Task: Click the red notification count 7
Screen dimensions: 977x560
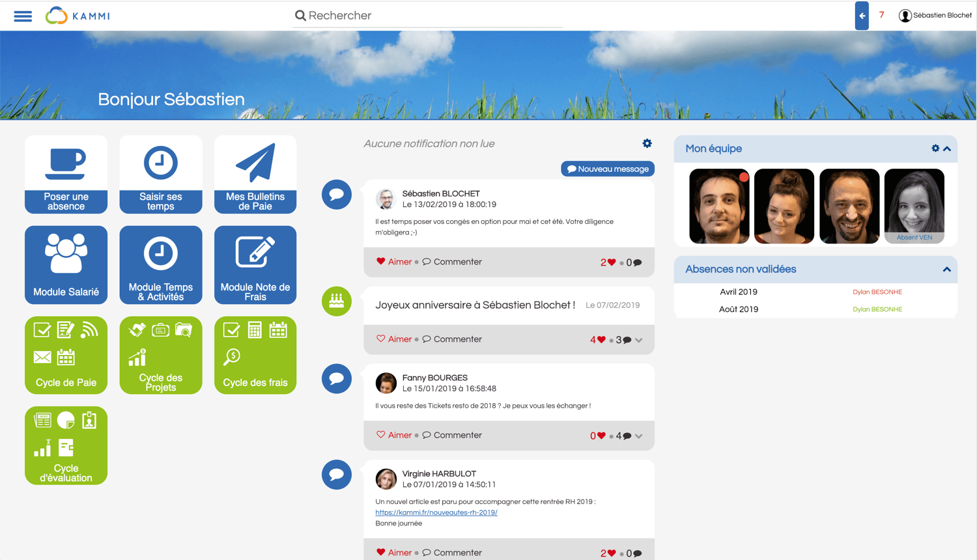Action: pyautogui.click(x=881, y=15)
